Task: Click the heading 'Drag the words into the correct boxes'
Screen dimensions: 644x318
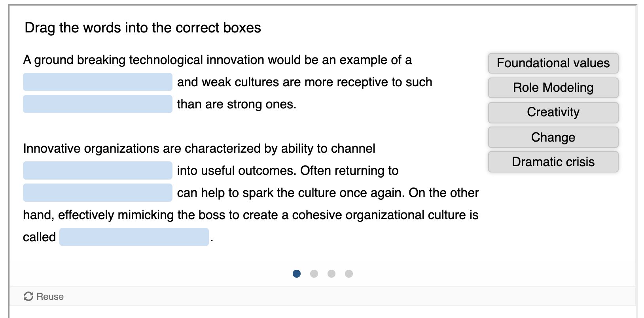Action: (x=143, y=28)
